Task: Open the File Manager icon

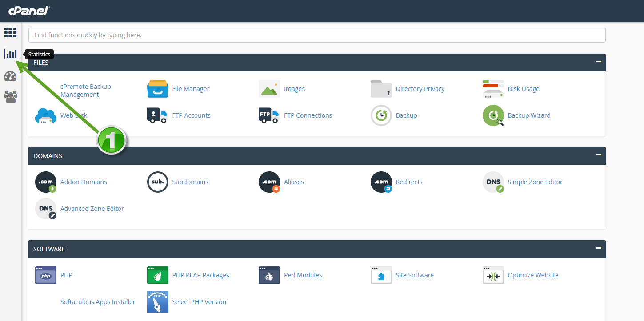Action: click(x=158, y=89)
